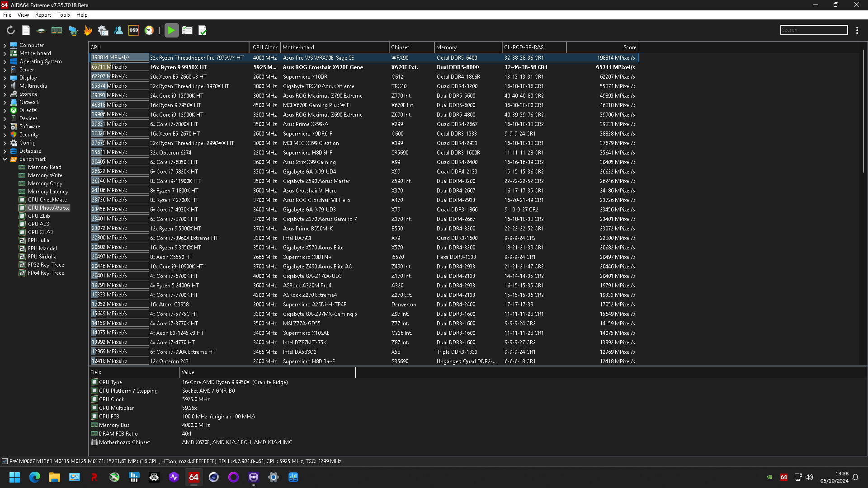This screenshot has height=488, width=868.
Task: Click the Search input field
Action: click(814, 30)
